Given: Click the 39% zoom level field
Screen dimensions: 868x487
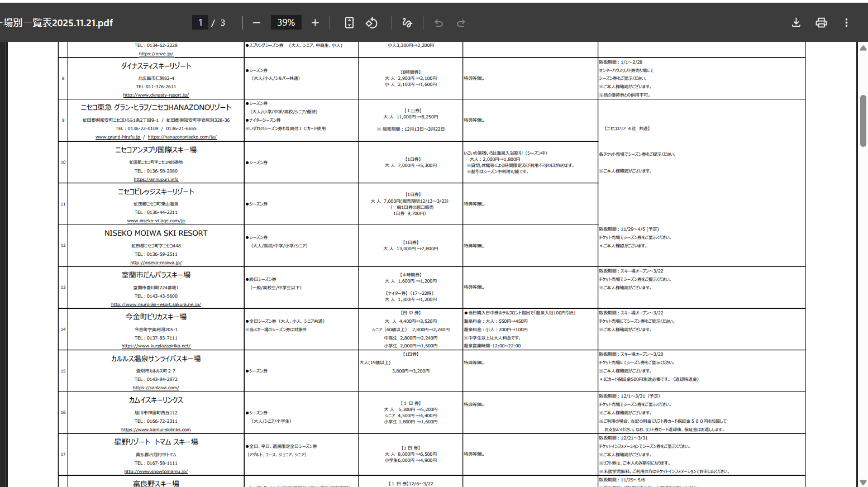Looking at the screenshot, I should point(286,23).
